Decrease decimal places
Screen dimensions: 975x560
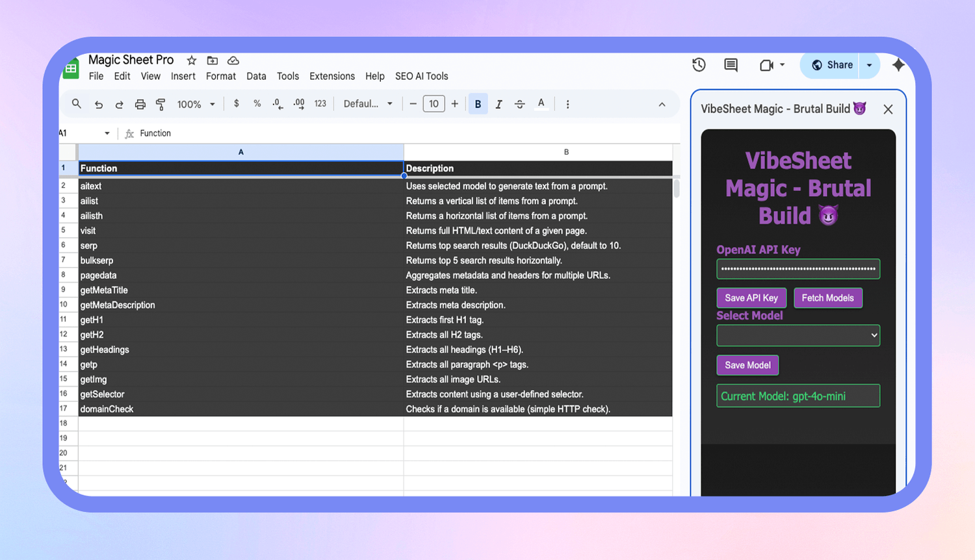278,104
